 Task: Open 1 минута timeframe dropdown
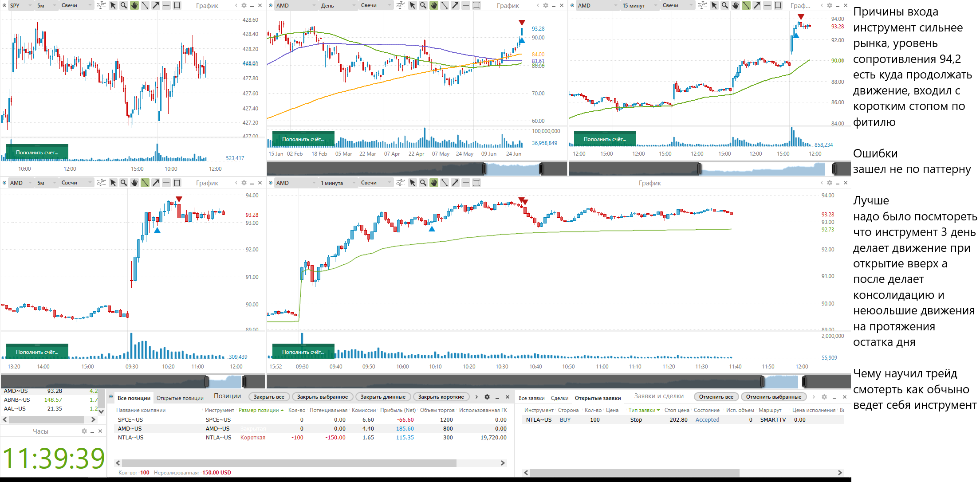tap(338, 183)
